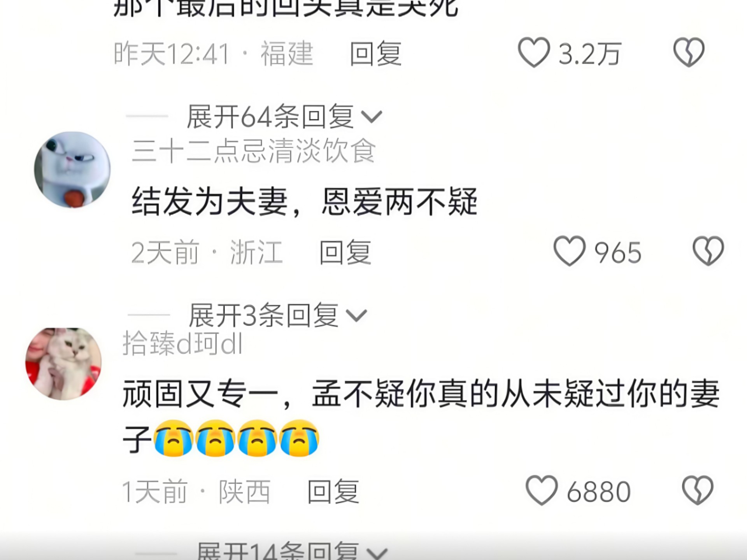The height and width of the screenshot is (560, 747).
Task: Dislike the comment from 浙江
Action: (708, 251)
